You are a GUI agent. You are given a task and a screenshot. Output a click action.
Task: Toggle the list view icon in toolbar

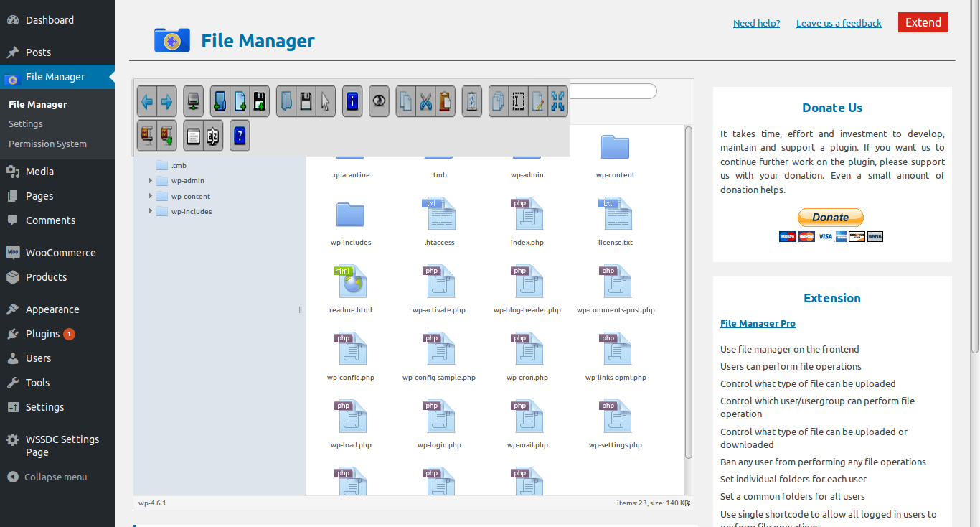(x=193, y=136)
